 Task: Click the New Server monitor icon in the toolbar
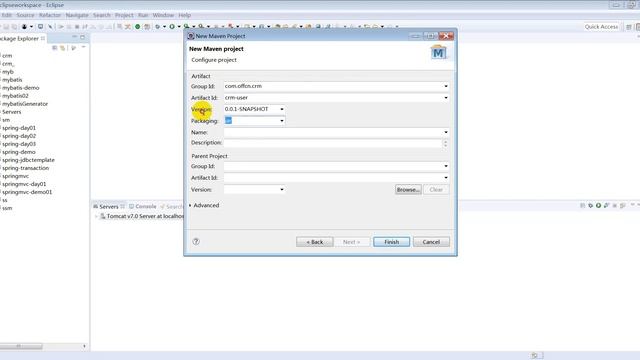40,27
